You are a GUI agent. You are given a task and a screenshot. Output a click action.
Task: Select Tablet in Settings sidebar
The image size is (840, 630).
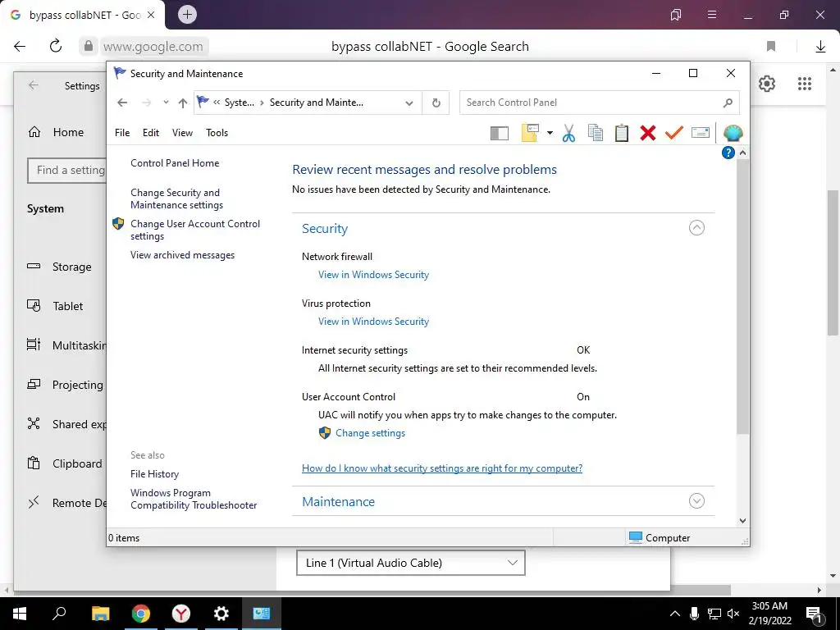[67, 306]
